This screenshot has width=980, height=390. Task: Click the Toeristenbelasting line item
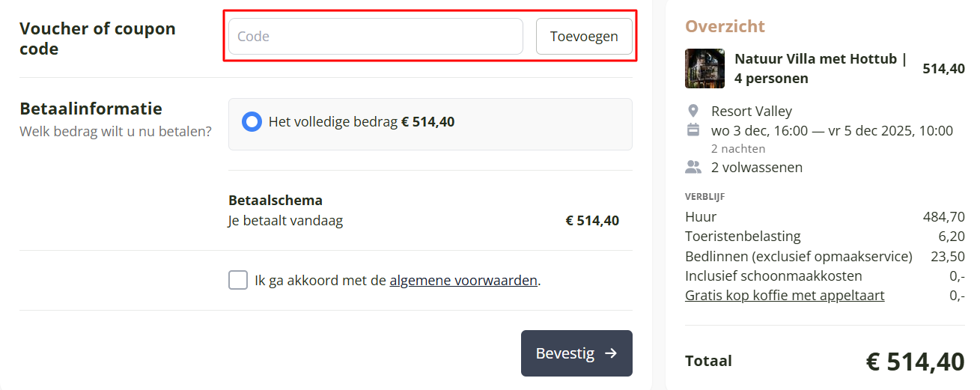tap(743, 237)
